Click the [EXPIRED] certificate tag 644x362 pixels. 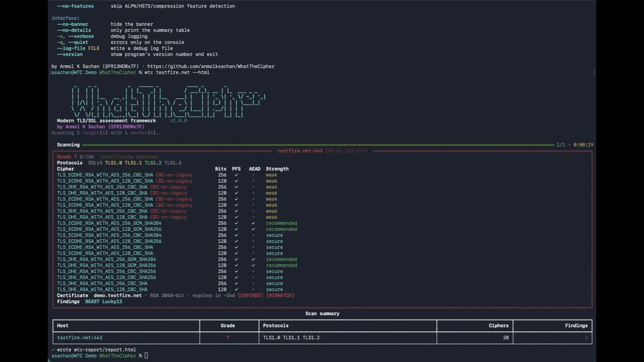pyautogui.click(x=251, y=296)
